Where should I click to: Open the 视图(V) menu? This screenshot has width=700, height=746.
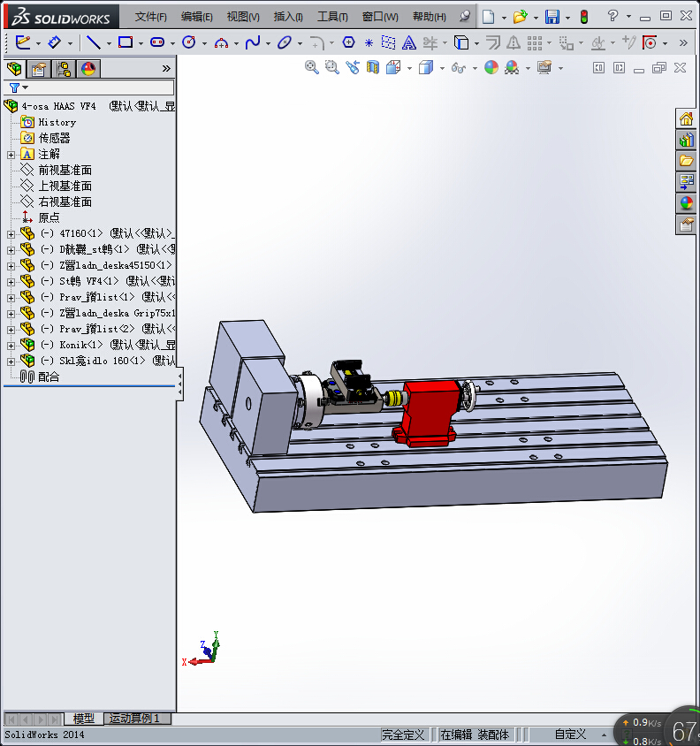(243, 17)
